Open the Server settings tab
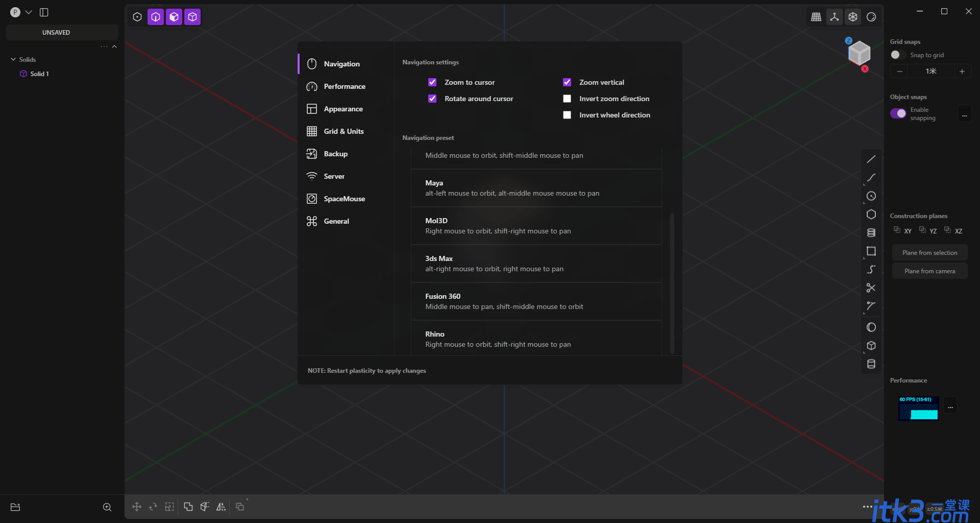The width and height of the screenshot is (980, 523). (346, 176)
